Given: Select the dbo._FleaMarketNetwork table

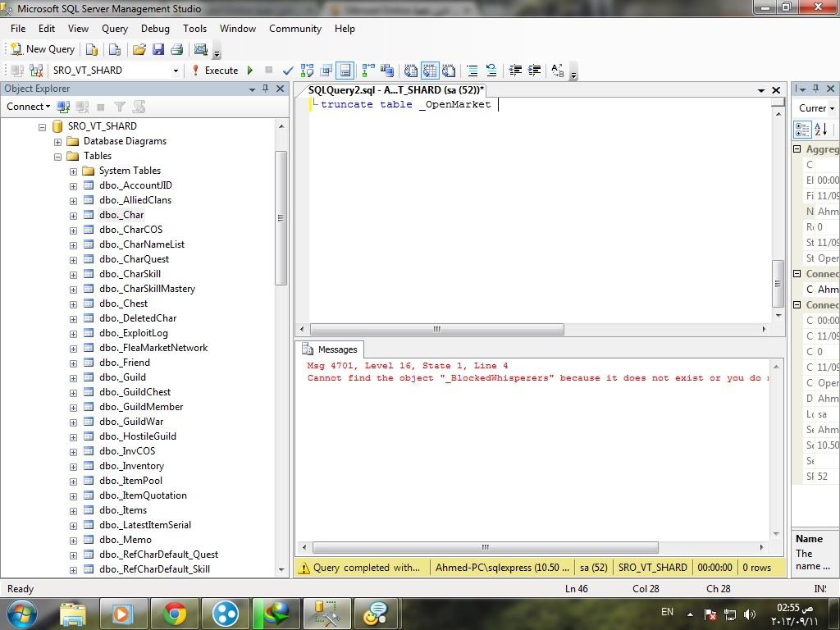Looking at the screenshot, I should 153,348.
